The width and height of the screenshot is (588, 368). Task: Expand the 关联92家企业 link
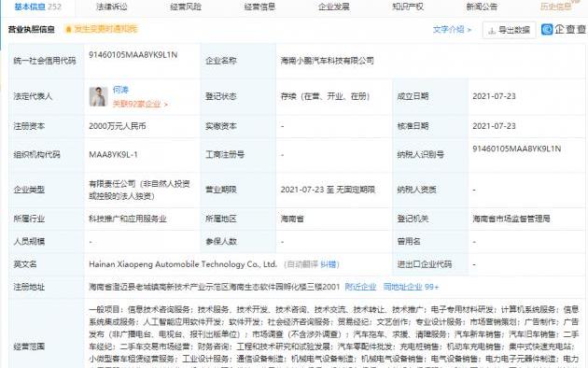(140, 104)
